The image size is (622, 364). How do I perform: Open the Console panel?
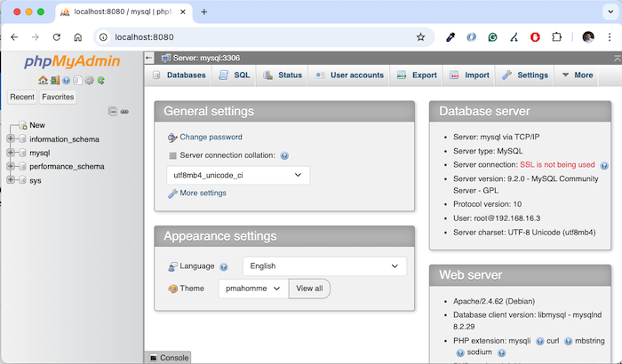pyautogui.click(x=170, y=358)
